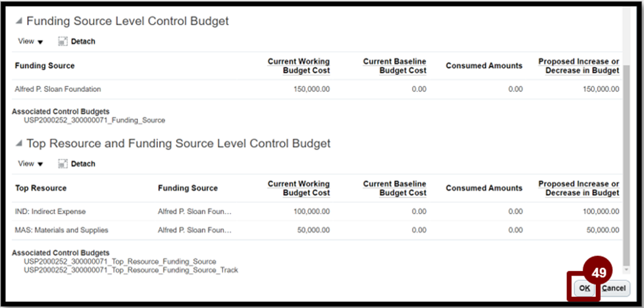Open View menu in Funding Source section

click(x=30, y=42)
